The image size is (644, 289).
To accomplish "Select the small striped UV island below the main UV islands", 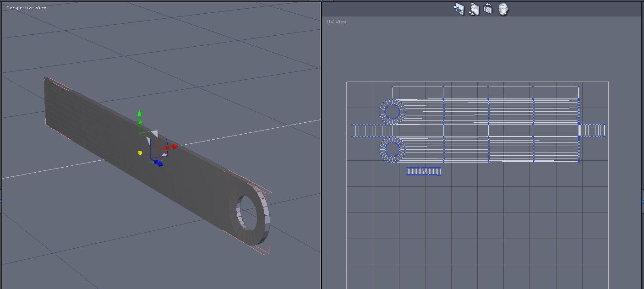I will [424, 171].
